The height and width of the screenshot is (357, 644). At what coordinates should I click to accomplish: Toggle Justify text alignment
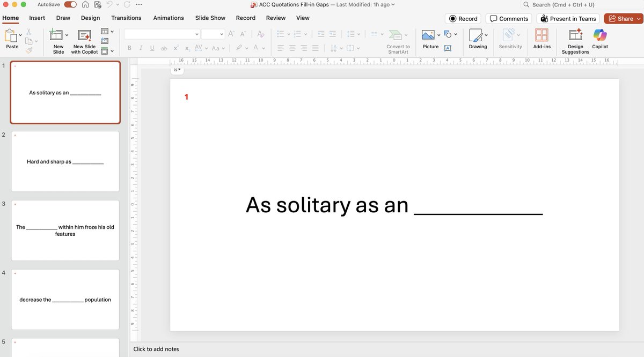pyautogui.click(x=315, y=48)
